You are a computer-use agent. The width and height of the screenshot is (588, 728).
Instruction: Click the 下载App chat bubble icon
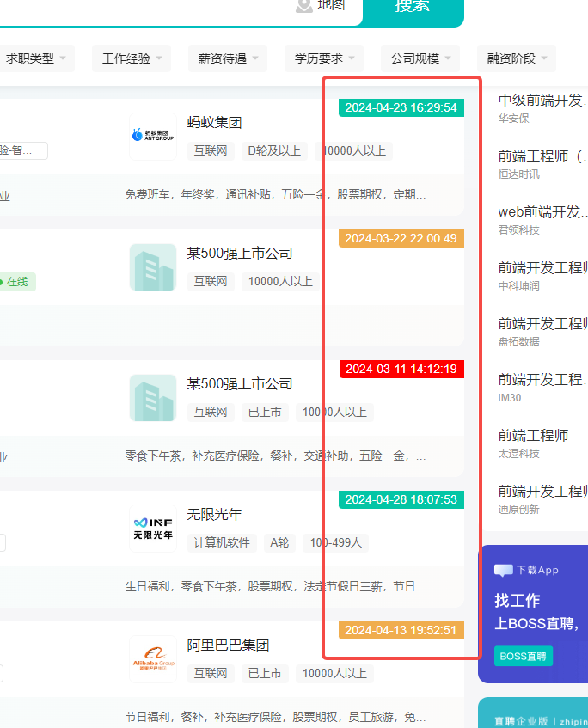(x=504, y=571)
